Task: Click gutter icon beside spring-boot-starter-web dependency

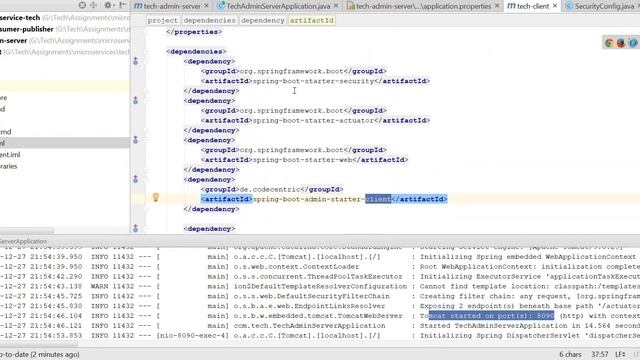Action: tap(136, 140)
